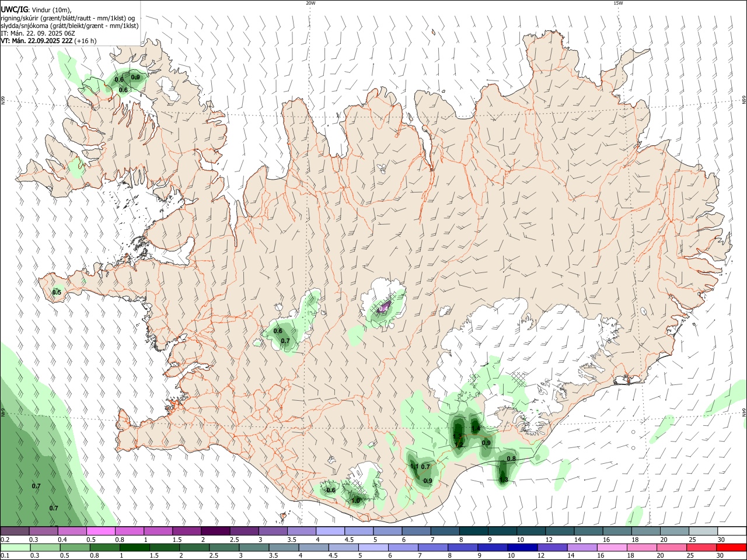747x560 pixels.
Task: Click the '0.9' value in the Westfjords
Action: (x=135, y=77)
